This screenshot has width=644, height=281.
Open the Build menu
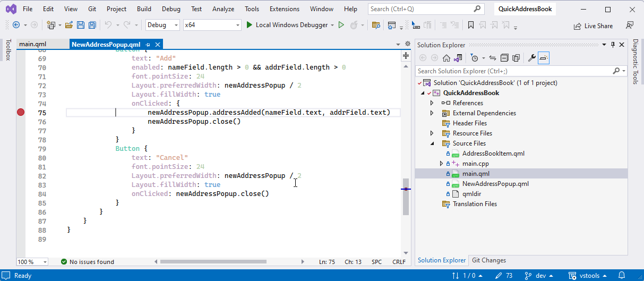point(143,9)
